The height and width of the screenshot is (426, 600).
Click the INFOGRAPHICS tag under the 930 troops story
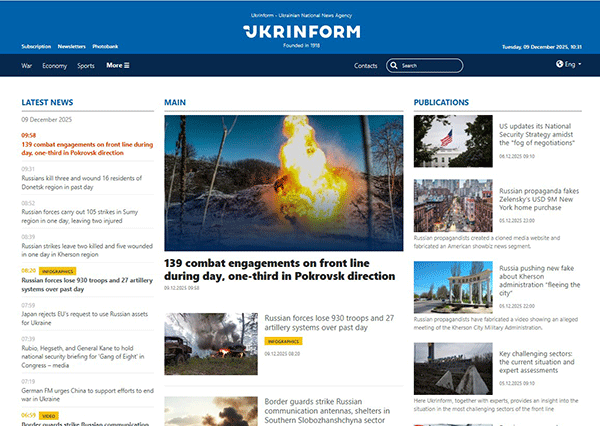pos(283,341)
